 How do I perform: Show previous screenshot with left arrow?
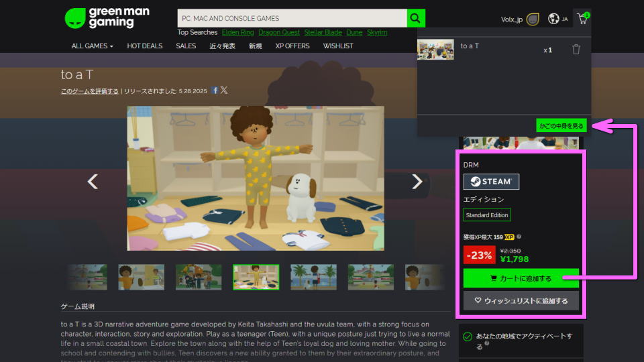(x=93, y=182)
